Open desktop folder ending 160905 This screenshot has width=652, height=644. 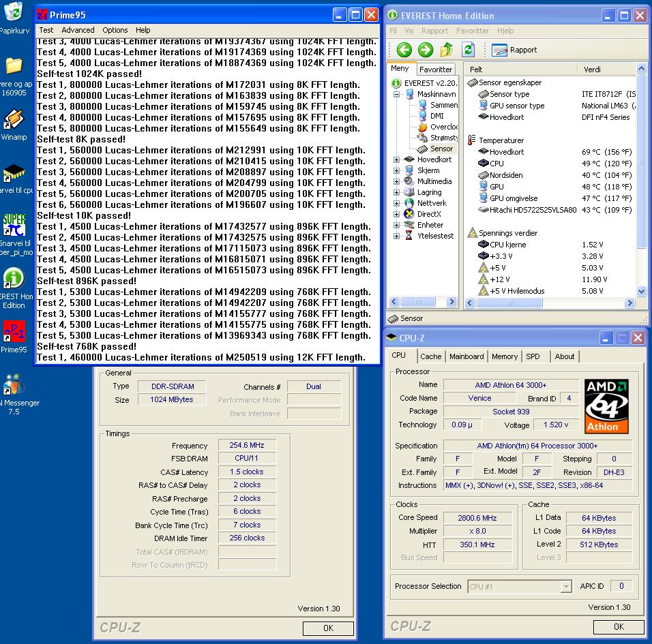point(14,77)
